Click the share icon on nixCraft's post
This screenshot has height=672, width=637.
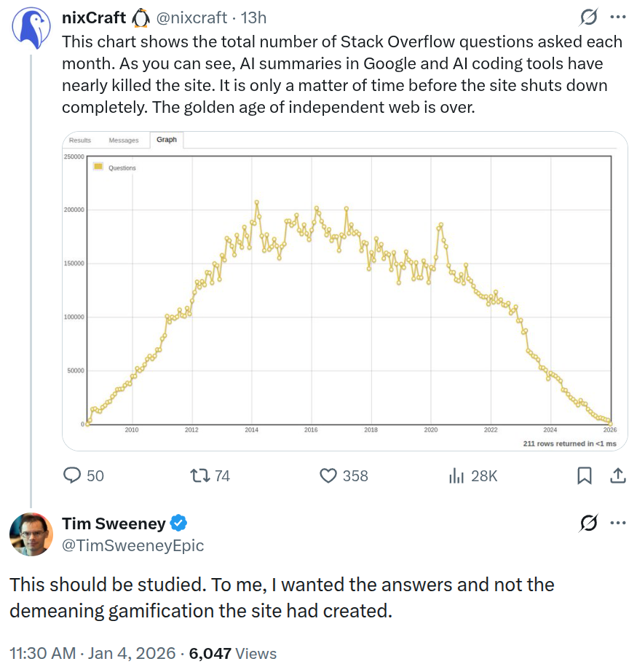click(617, 475)
